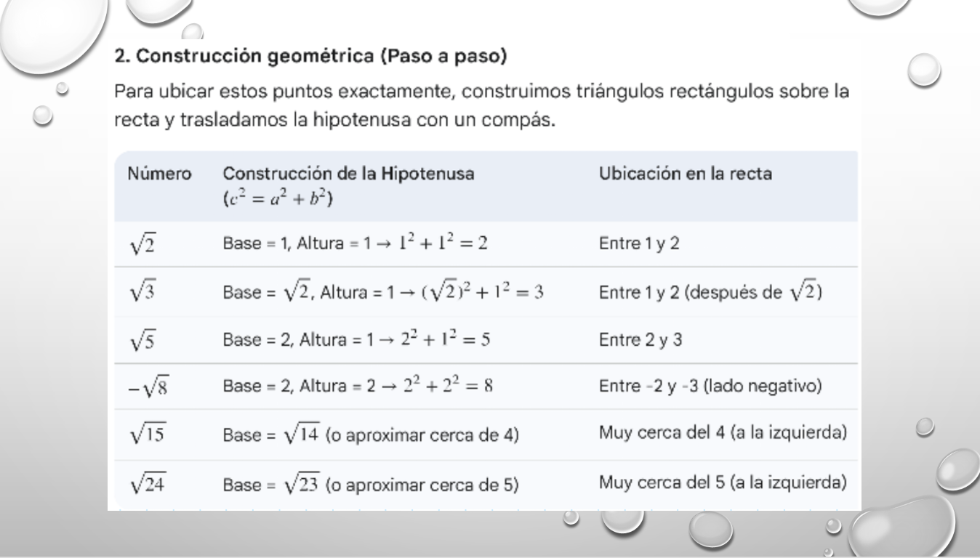
Task: Click "Base = 1, Altura = 1" construction cell
Action: click(354, 244)
